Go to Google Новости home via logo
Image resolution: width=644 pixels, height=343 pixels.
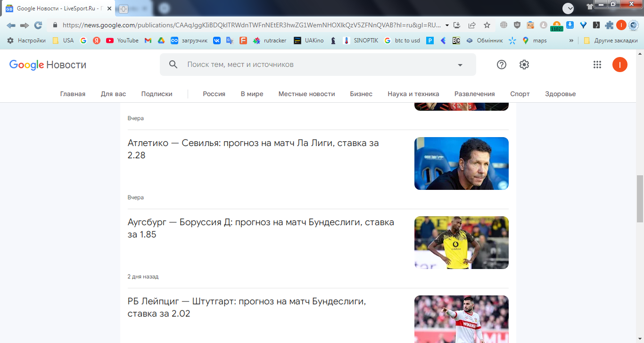tap(48, 65)
